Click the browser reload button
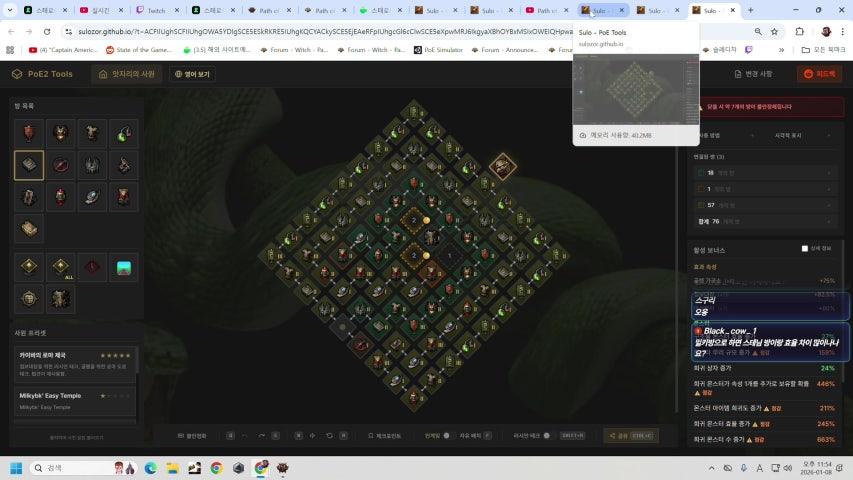Image resolution: width=853 pixels, height=480 pixels. click(x=47, y=32)
